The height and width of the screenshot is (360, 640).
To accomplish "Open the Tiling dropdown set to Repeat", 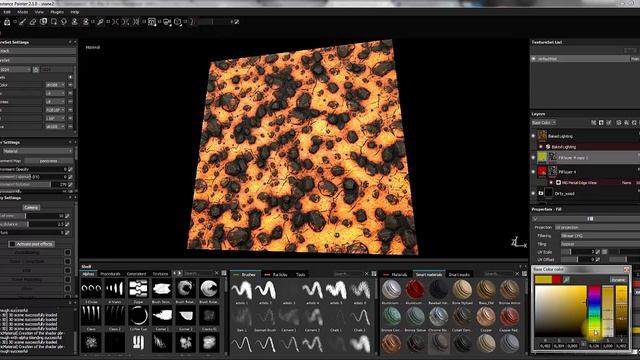I will pyautogui.click(x=600, y=244).
